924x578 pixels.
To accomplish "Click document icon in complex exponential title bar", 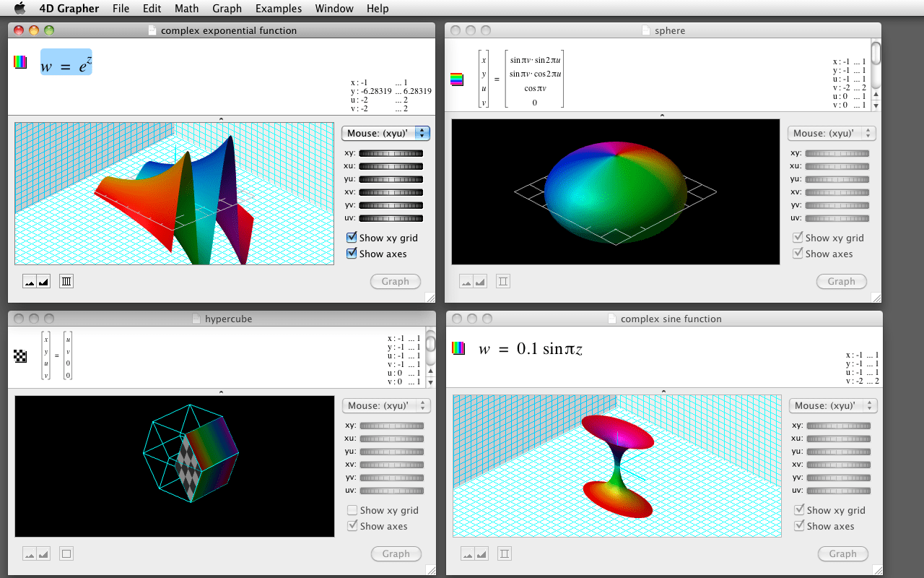I will [152, 30].
